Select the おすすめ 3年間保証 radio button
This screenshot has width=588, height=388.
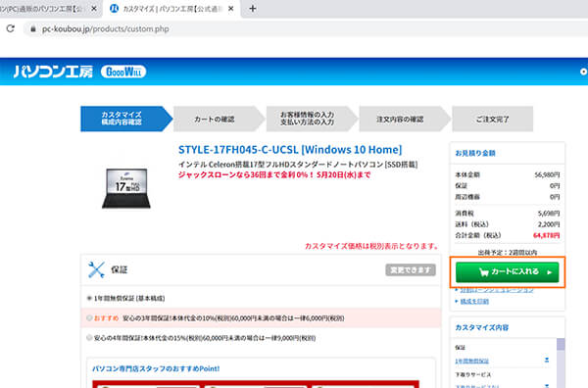[89, 317]
